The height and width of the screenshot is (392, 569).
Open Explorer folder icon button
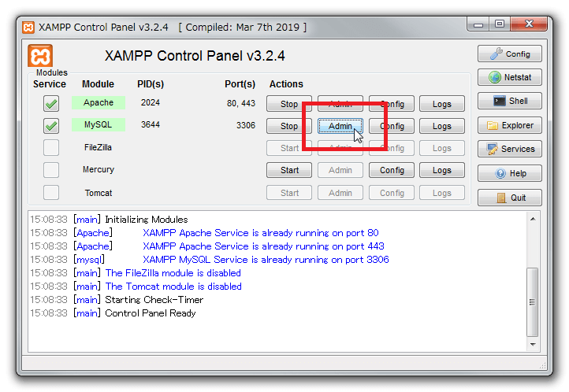(509, 125)
